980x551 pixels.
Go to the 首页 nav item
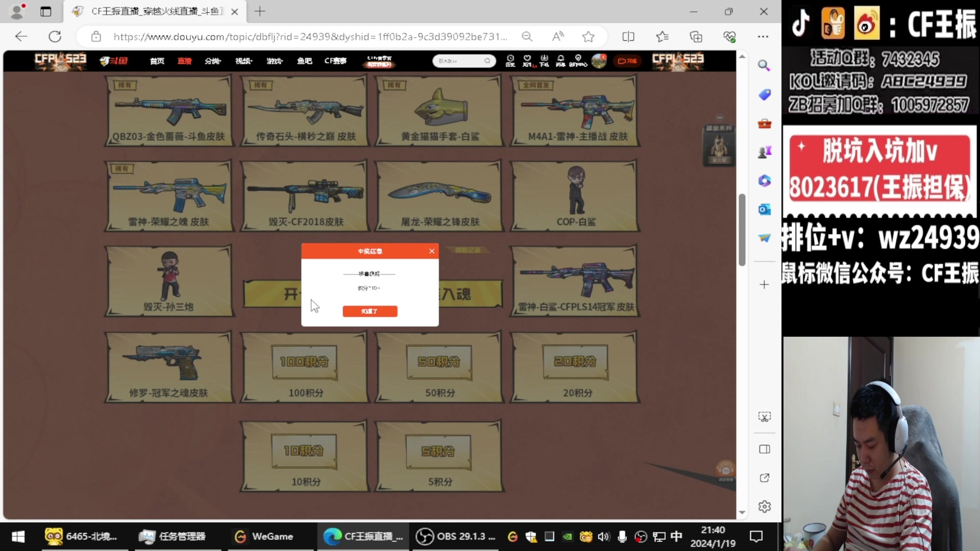pyautogui.click(x=157, y=61)
